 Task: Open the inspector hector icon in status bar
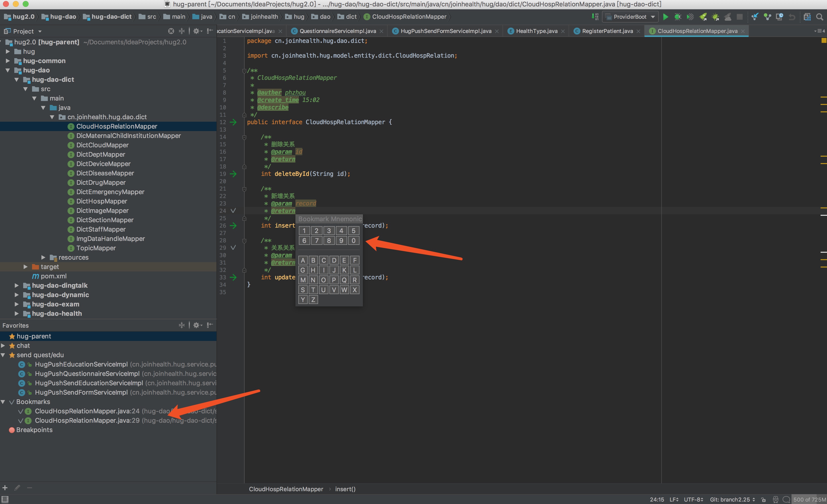(775, 500)
